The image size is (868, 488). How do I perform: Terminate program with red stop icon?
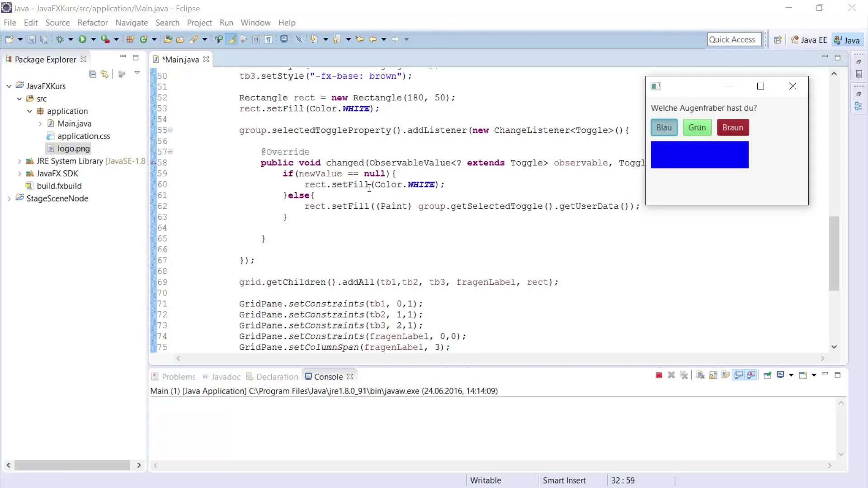coord(659,375)
